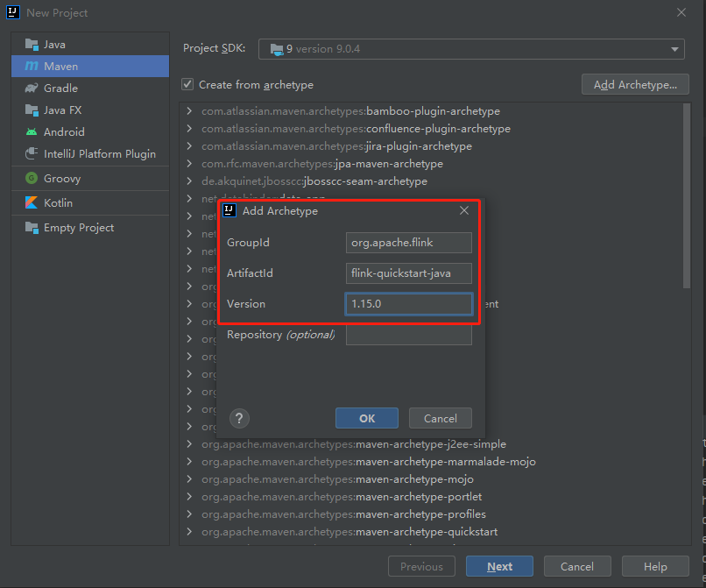The image size is (706, 588).
Task: Choose Empty Project option
Action: tap(90, 228)
